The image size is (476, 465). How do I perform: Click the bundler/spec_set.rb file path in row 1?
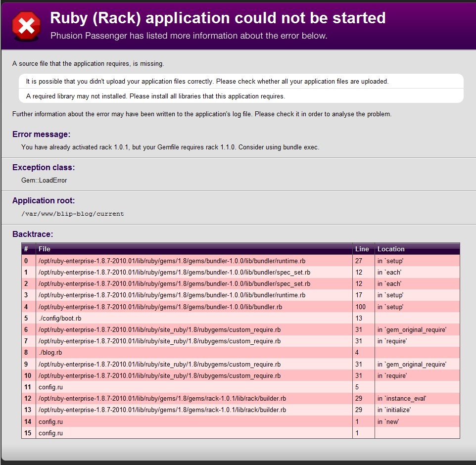tap(174, 272)
